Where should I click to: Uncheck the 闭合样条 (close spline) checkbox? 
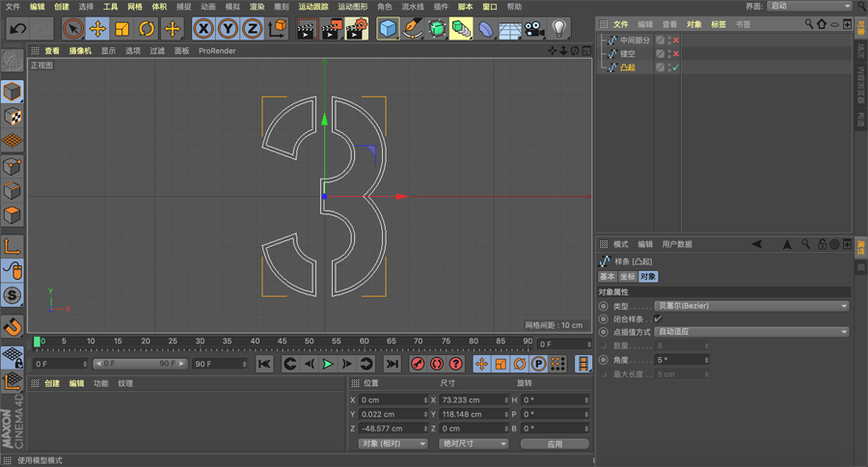click(x=658, y=318)
